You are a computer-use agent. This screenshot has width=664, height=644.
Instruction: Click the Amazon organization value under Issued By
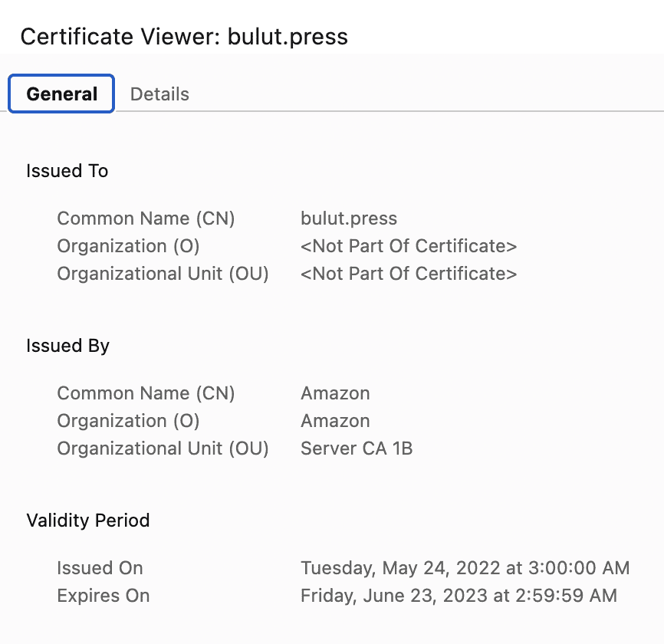point(335,421)
